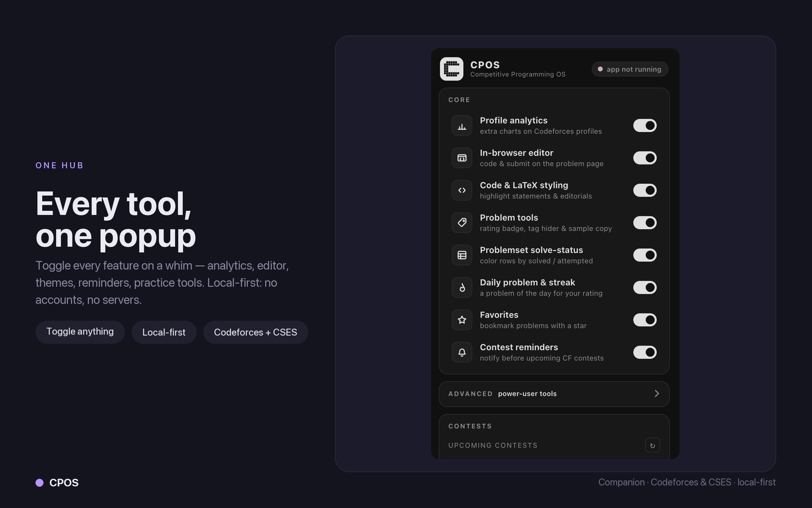
Task: Switch off Problem tools
Action: [x=645, y=223]
